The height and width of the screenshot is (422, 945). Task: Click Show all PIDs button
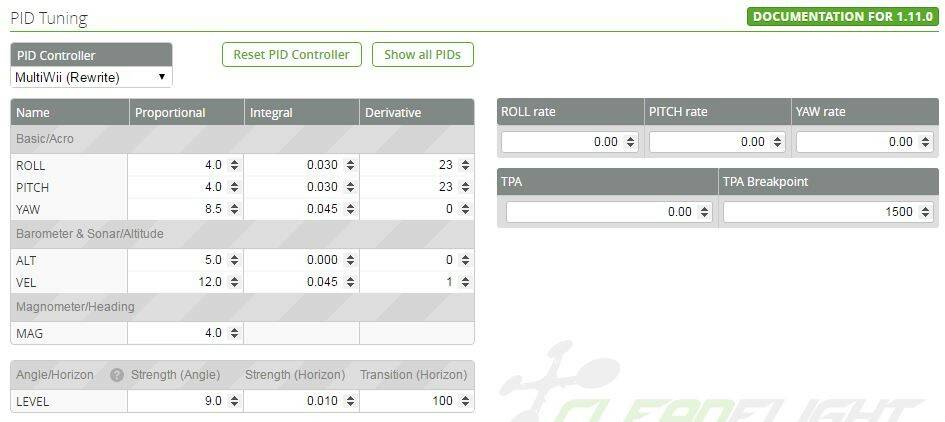pyautogui.click(x=422, y=55)
